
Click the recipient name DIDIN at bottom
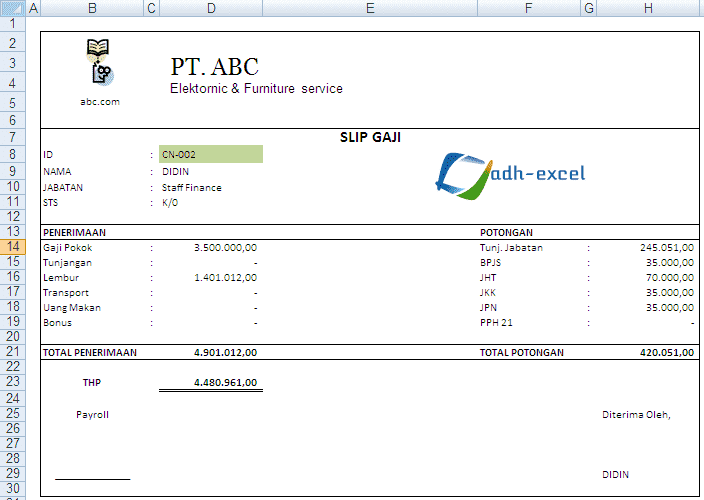click(x=615, y=474)
